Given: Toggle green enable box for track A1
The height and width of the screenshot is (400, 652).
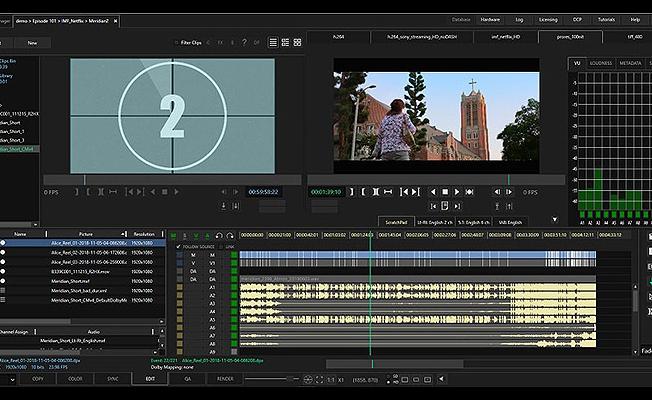Looking at the screenshot, I should point(234,287).
